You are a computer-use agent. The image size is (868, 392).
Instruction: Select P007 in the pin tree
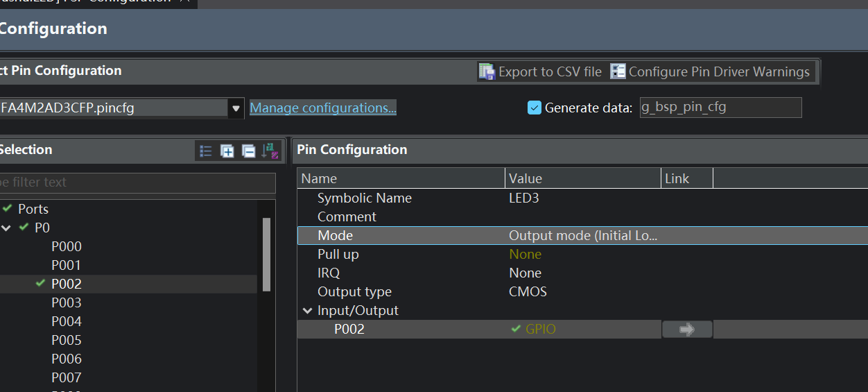pyautogui.click(x=67, y=377)
